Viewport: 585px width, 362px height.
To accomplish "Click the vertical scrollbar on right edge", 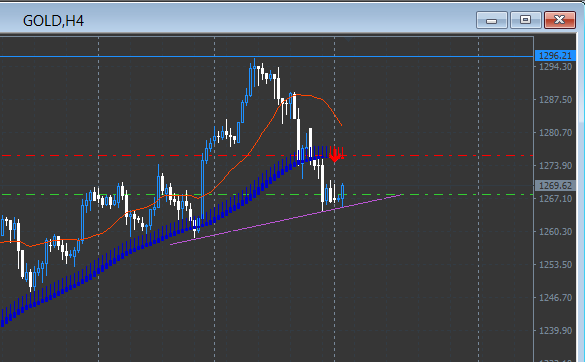I will 581,198.
